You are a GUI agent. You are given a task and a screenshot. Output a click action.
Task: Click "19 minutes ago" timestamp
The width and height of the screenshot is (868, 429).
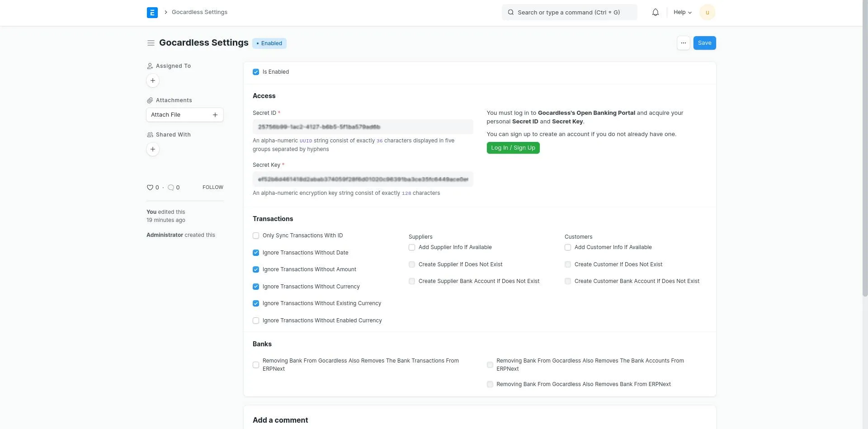166,220
